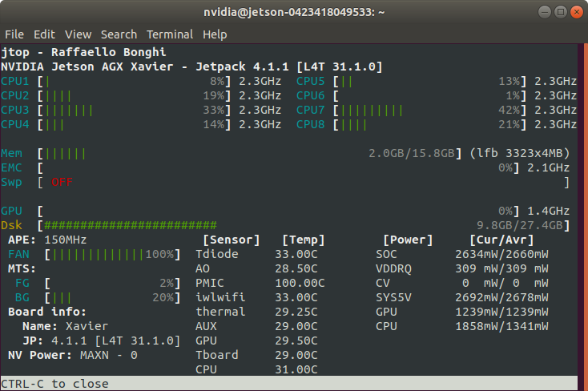Viewport: 588px width, 391px height.
Task: Click the [Cur/Avr] column header
Action: pos(501,240)
